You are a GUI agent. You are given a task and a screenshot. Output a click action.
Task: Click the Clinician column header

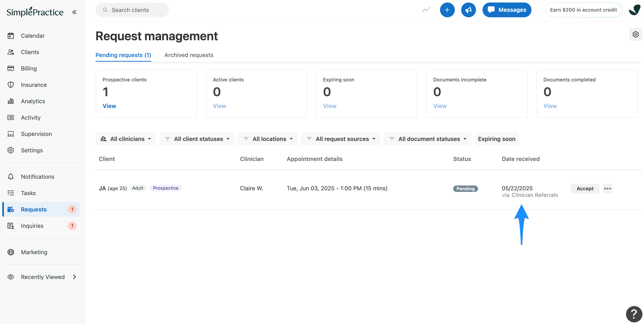click(x=252, y=159)
